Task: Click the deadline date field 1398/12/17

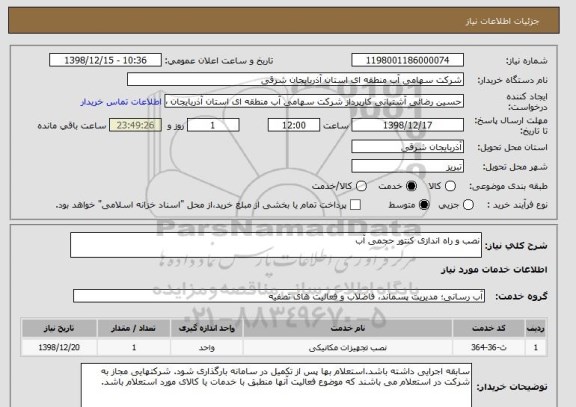Action: tap(407, 125)
